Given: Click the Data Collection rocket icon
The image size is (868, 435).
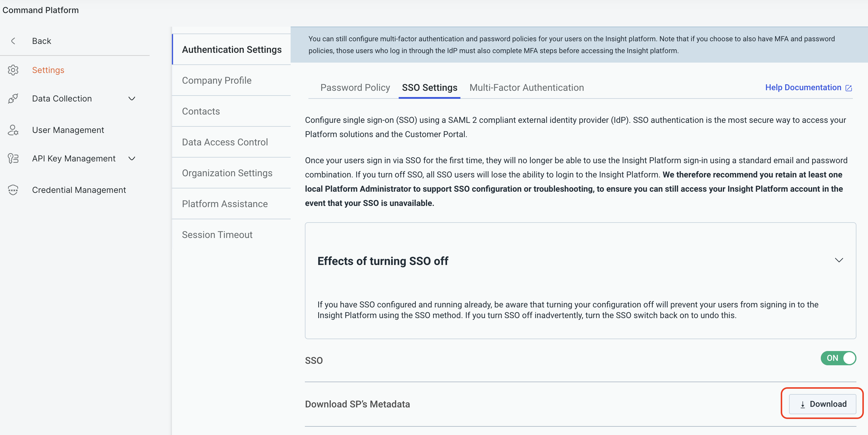Looking at the screenshot, I should point(13,99).
